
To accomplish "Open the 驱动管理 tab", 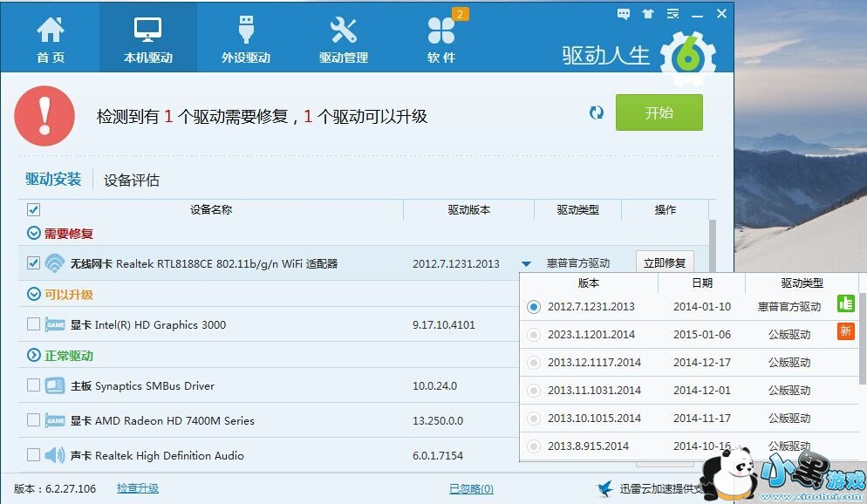I will coord(344,38).
